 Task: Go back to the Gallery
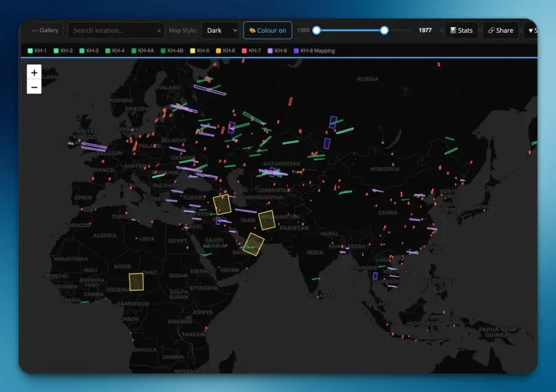pos(45,30)
